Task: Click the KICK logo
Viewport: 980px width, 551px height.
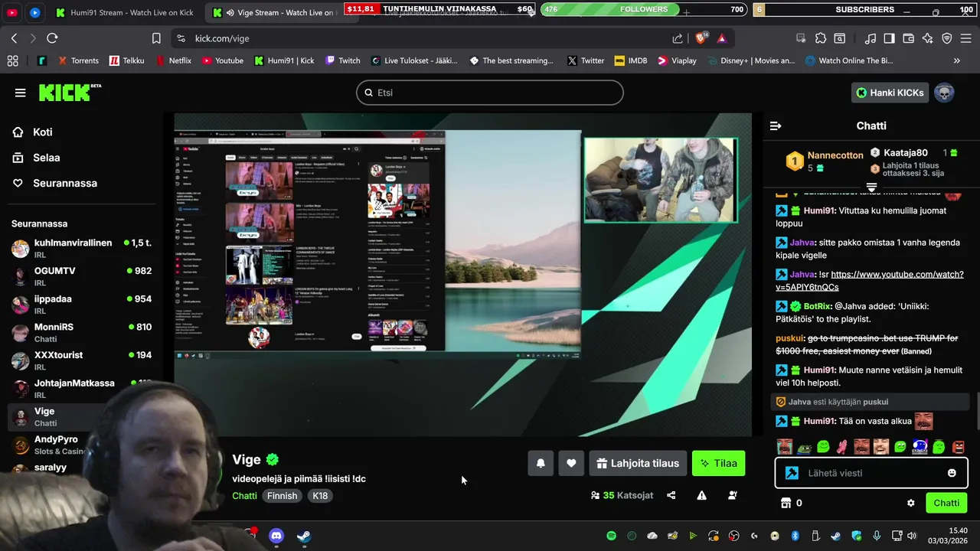Action: coord(70,93)
